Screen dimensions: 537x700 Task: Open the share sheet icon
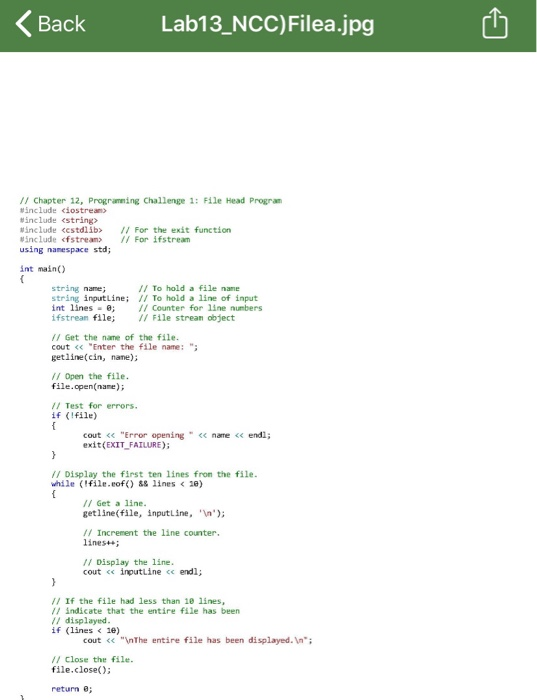(x=495, y=24)
